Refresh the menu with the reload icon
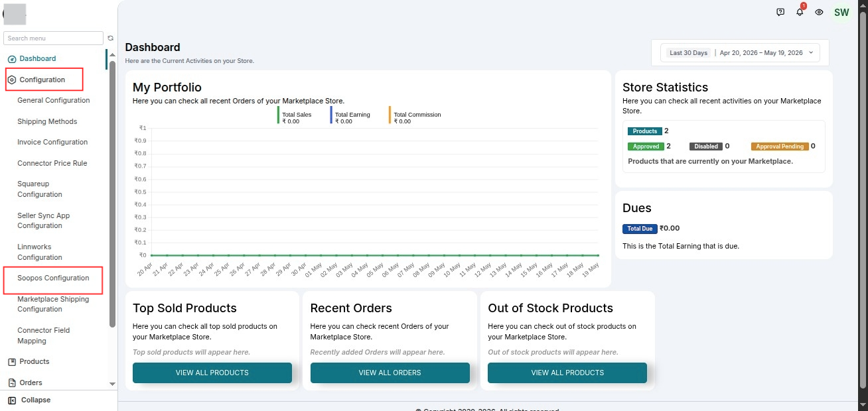The height and width of the screenshot is (411, 868). click(x=111, y=38)
